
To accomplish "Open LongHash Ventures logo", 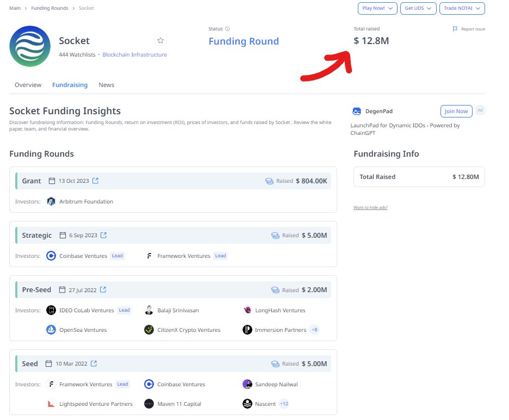I will click(x=247, y=310).
